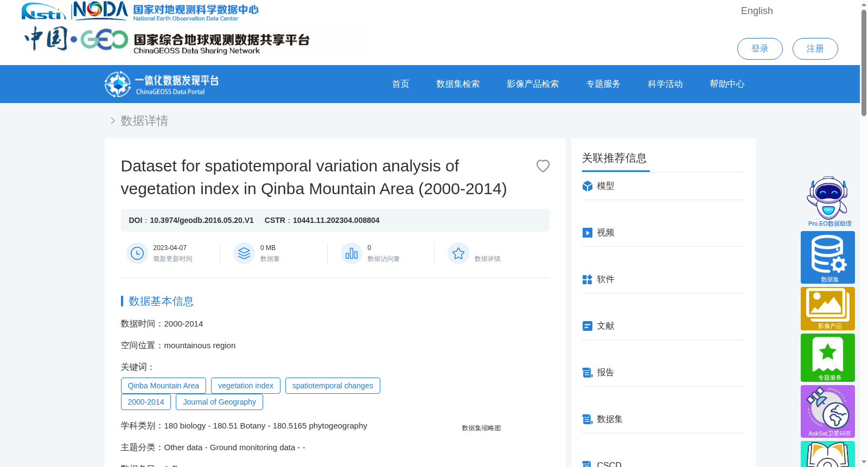
Task: Click the 数据集缩略图 thumbnail placeholder
Action: (x=481, y=428)
